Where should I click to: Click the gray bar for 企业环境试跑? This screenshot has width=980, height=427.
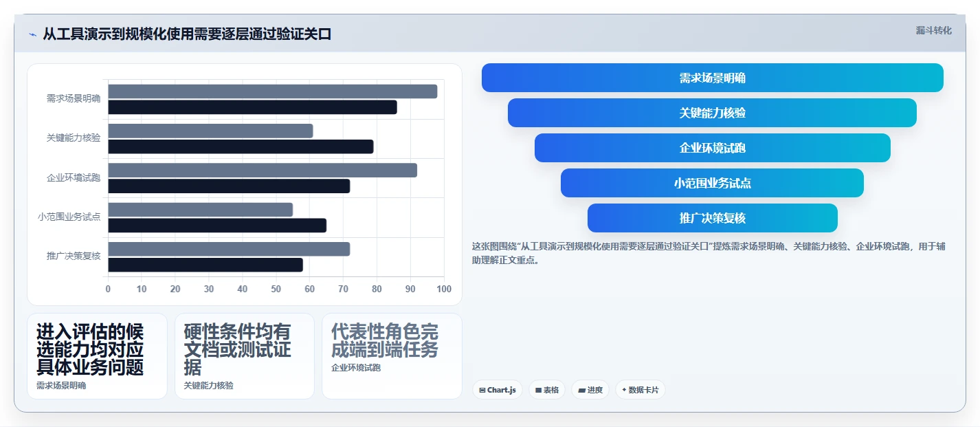tap(263, 171)
